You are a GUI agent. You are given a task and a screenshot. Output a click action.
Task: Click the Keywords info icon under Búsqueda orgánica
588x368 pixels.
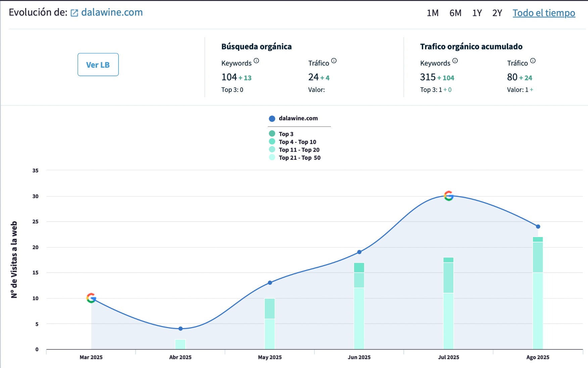[256, 60]
